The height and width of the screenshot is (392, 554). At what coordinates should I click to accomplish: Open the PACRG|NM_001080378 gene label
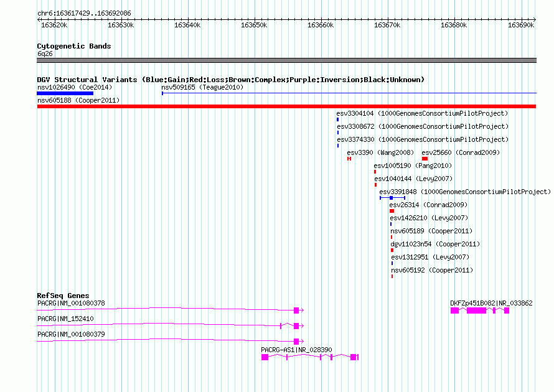click(x=71, y=304)
